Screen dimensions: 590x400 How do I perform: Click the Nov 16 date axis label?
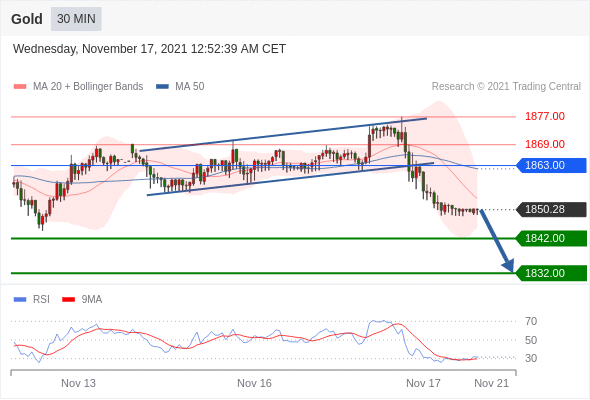coord(254,383)
